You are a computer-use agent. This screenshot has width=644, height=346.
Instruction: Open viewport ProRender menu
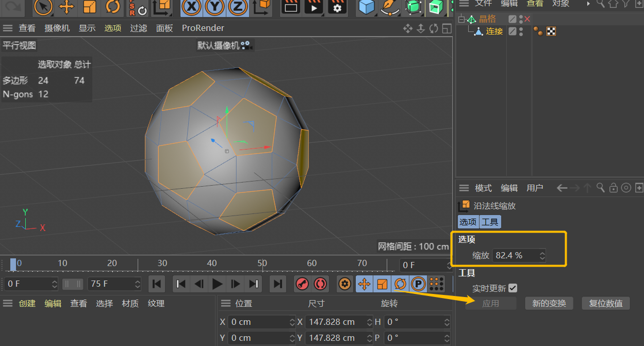click(x=203, y=28)
